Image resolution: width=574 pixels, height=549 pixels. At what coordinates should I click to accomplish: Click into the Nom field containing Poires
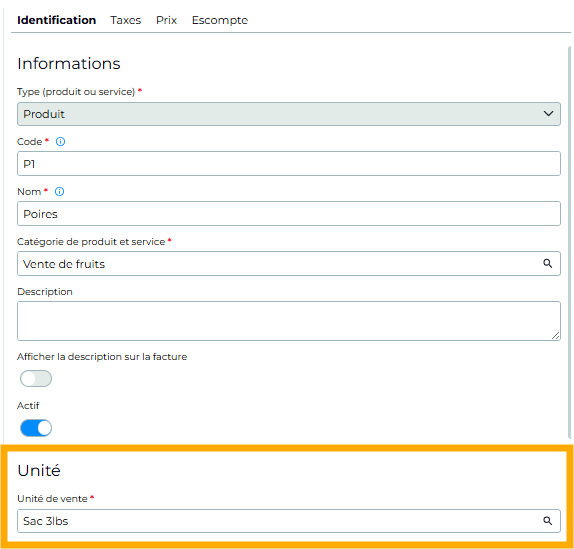289,213
